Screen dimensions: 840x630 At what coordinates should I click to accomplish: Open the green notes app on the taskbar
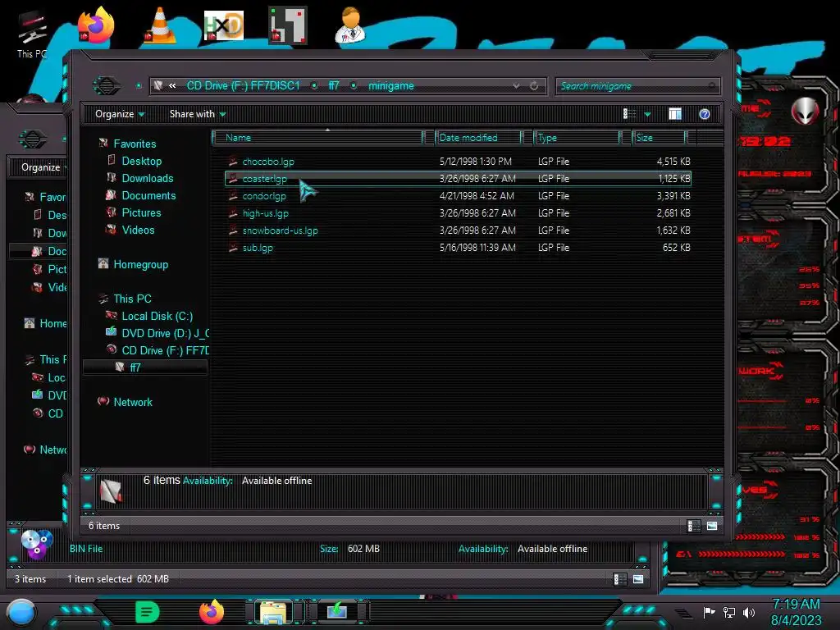[147, 611]
